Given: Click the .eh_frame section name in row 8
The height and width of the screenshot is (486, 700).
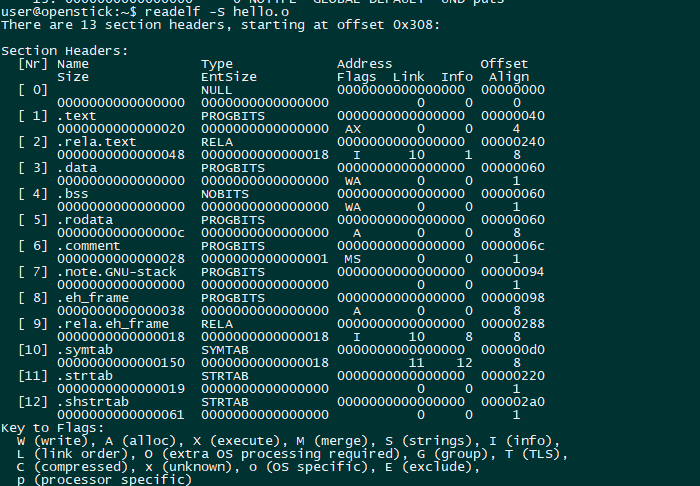Looking at the screenshot, I should click(92, 297).
